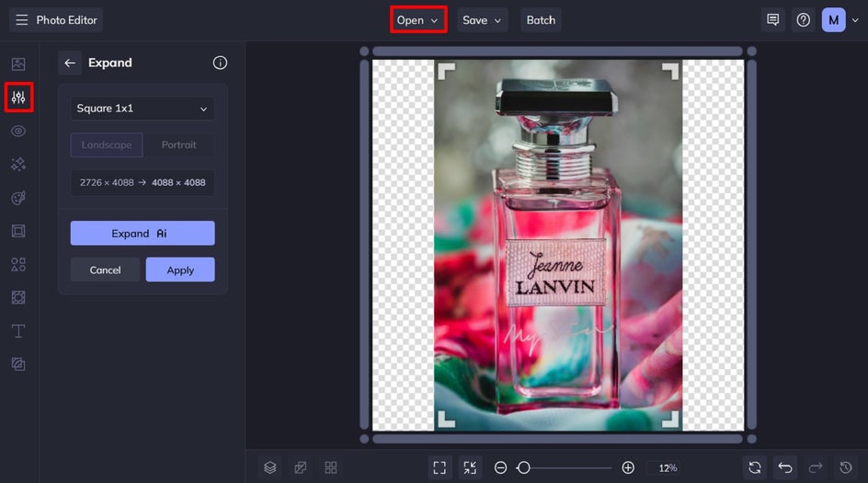Open the Open dropdown menu
Viewport: 868px width, 483px height.
tap(418, 20)
